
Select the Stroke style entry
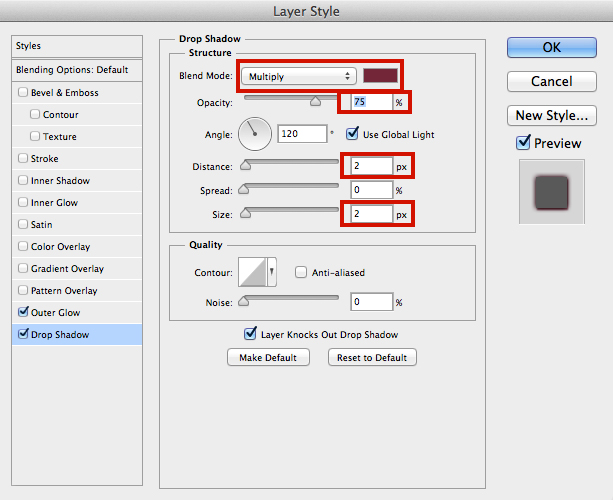45,159
